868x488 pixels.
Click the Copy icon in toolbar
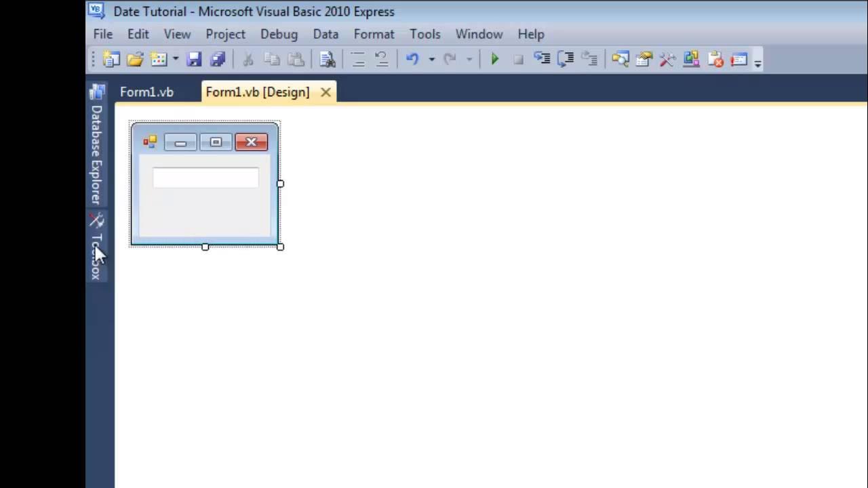pyautogui.click(x=272, y=60)
